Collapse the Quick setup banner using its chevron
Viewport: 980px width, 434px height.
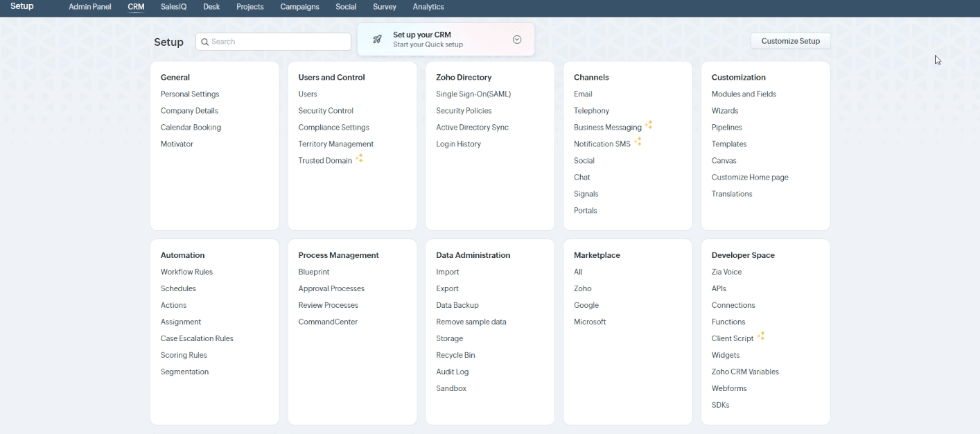pos(517,39)
